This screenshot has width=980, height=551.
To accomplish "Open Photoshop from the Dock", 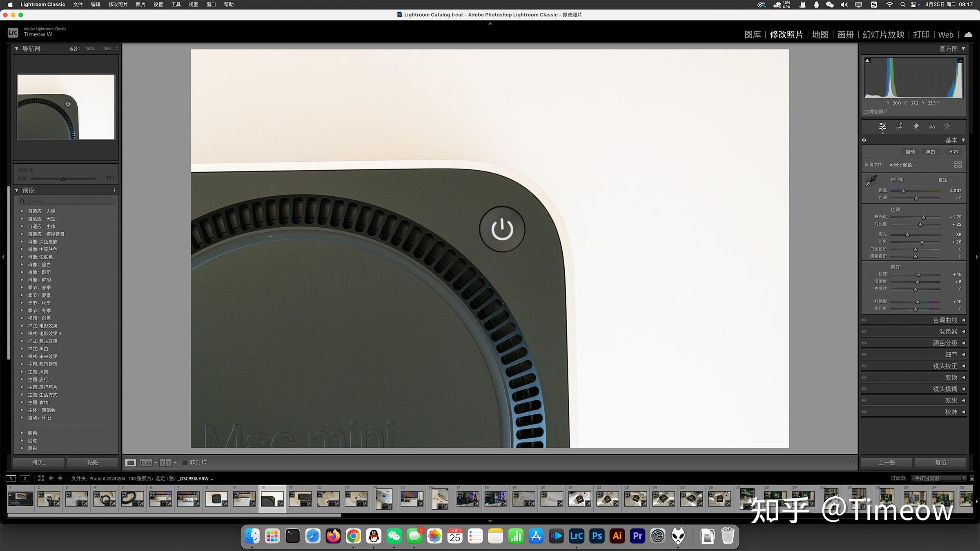I will click(x=597, y=535).
